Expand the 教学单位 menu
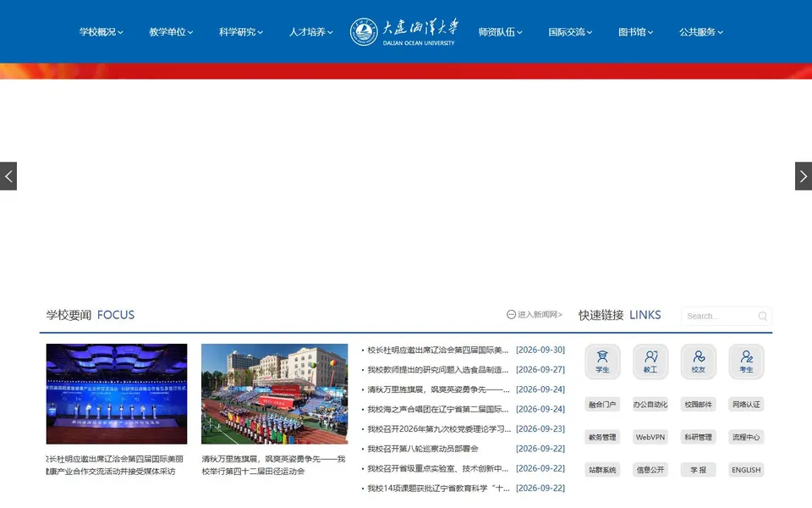Image resolution: width=812 pixels, height=508 pixels. point(171,32)
